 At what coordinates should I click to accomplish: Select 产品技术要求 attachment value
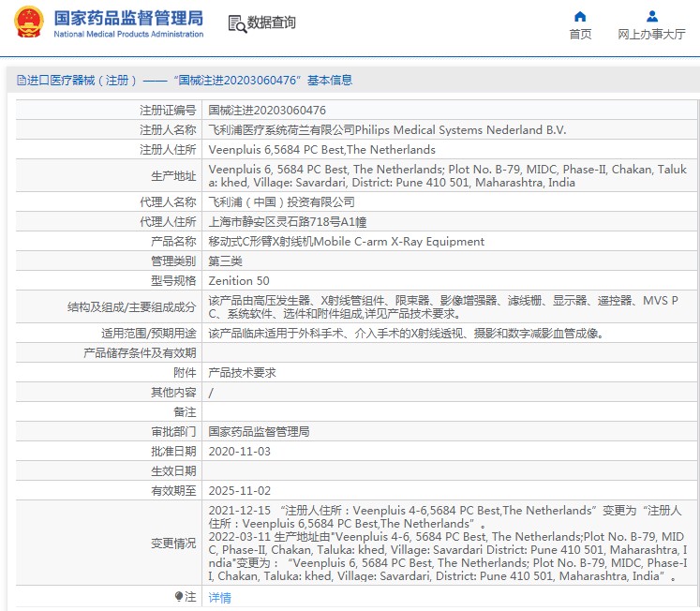242,373
